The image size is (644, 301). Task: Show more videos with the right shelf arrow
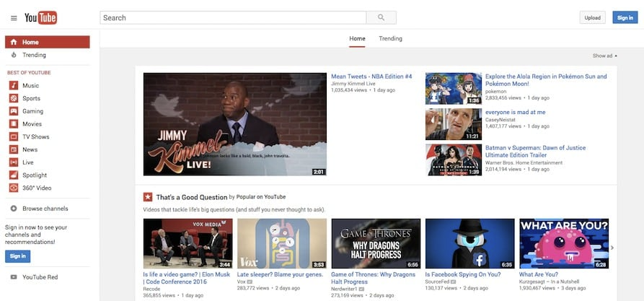click(x=612, y=248)
